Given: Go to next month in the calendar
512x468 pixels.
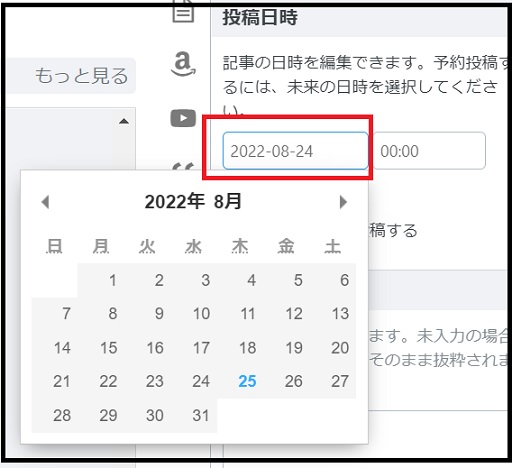Looking at the screenshot, I should (343, 202).
